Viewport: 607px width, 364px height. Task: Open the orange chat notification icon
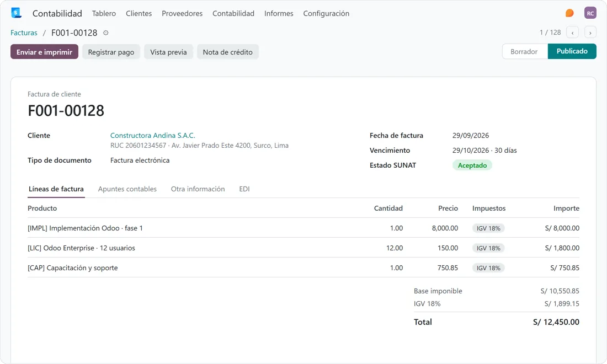point(569,13)
